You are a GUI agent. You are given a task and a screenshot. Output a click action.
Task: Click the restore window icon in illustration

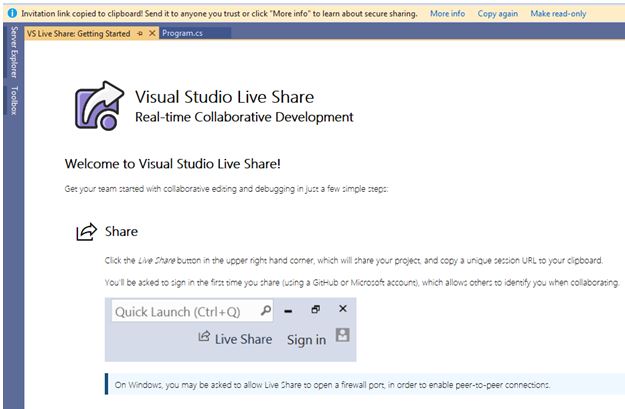pos(315,309)
